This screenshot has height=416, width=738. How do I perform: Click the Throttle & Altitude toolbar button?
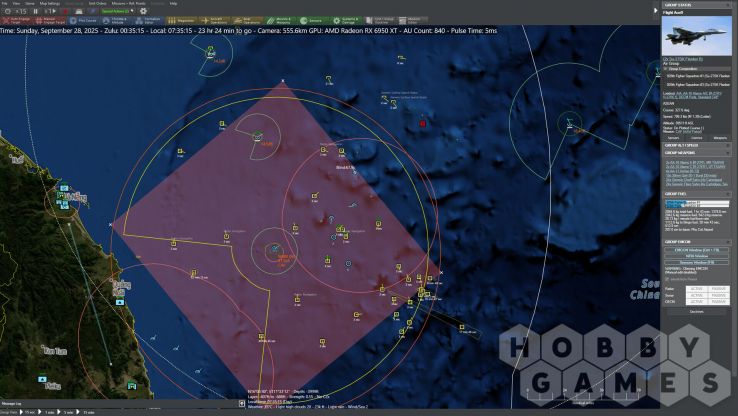coord(116,21)
